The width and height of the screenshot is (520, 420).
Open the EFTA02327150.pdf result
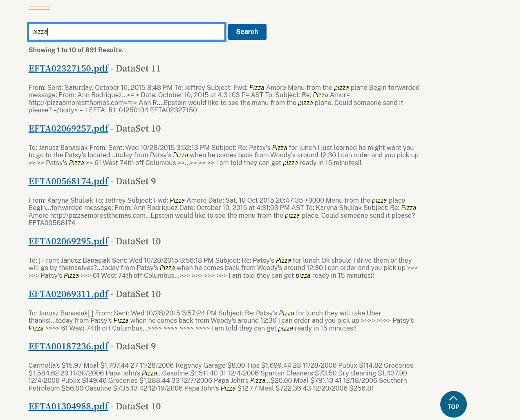(68, 69)
